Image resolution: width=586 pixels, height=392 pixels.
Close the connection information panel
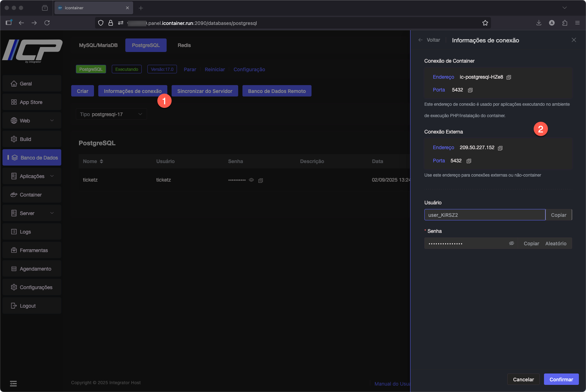[574, 40]
